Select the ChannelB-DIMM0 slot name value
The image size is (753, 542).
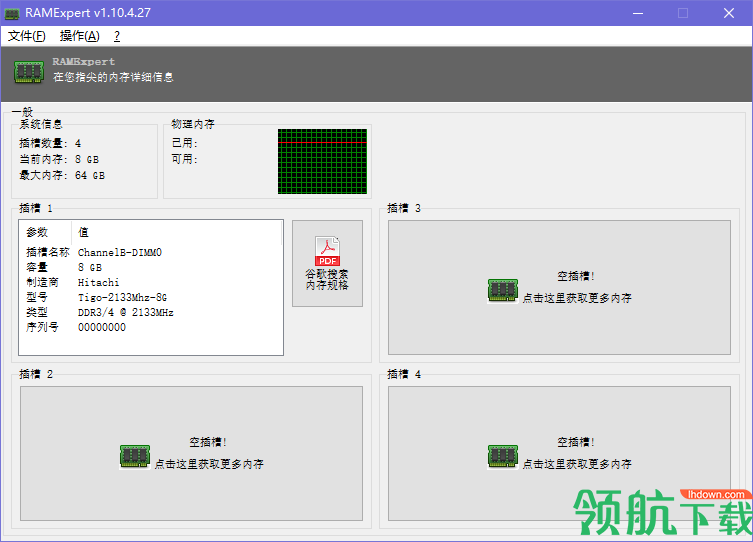click(x=120, y=253)
